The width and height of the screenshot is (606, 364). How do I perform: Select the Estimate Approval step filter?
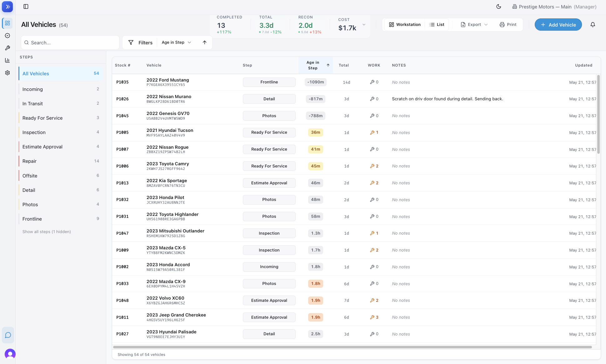61,147
